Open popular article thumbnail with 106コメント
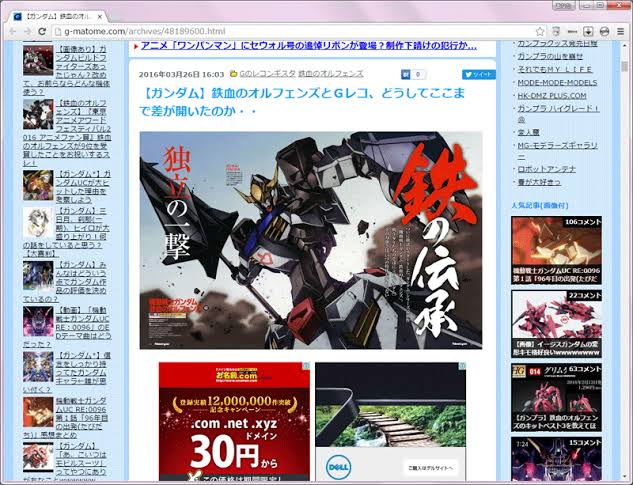Image resolution: width=633 pixels, height=485 pixels. pyautogui.click(x=556, y=250)
